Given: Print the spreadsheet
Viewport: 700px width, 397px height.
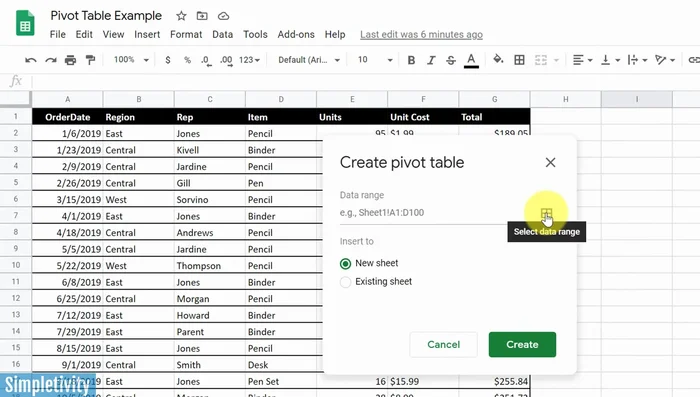Looking at the screenshot, I should coord(70,60).
